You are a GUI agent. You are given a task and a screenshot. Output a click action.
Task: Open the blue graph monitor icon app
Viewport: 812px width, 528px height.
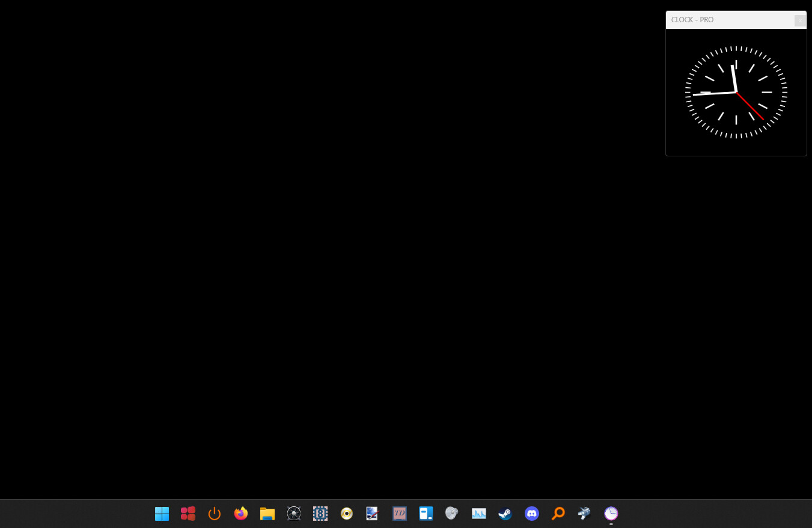pyautogui.click(x=479, y=514)
